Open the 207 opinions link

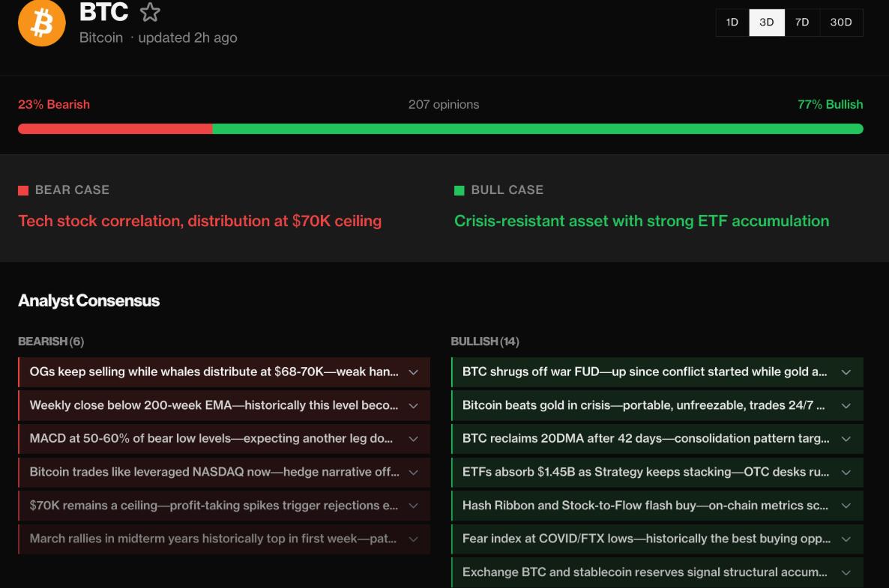pos(444,104)
